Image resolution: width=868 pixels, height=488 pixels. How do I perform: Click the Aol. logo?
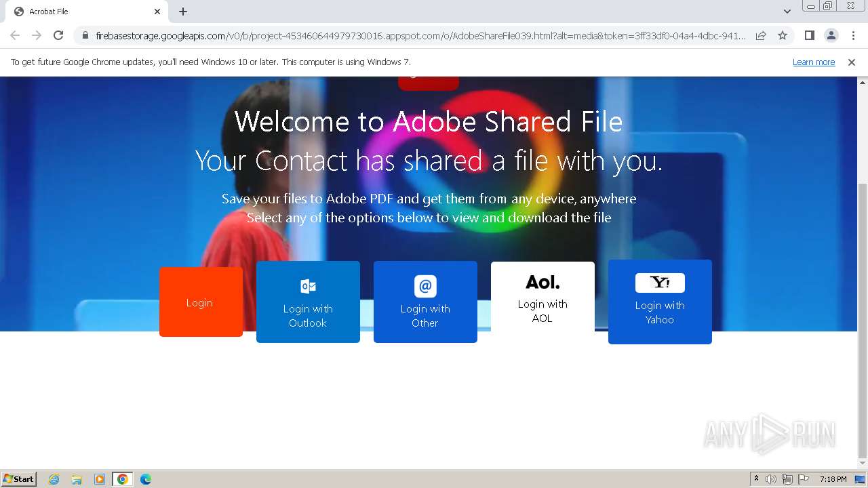point(542,282)
